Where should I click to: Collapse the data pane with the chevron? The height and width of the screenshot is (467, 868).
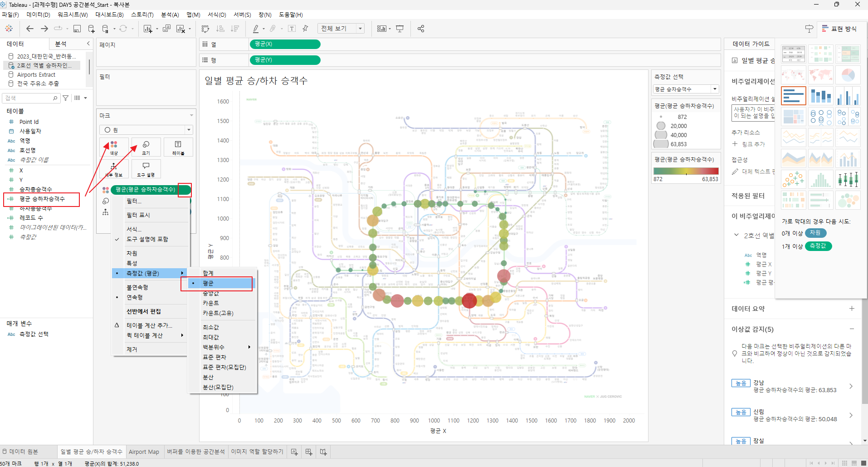(x=88, y=44)
